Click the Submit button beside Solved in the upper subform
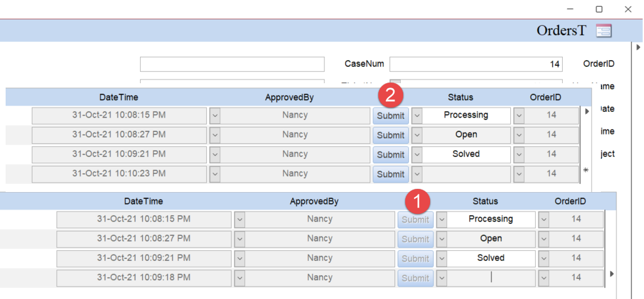This screenshot has height=299, width=644. coord(391,155)
